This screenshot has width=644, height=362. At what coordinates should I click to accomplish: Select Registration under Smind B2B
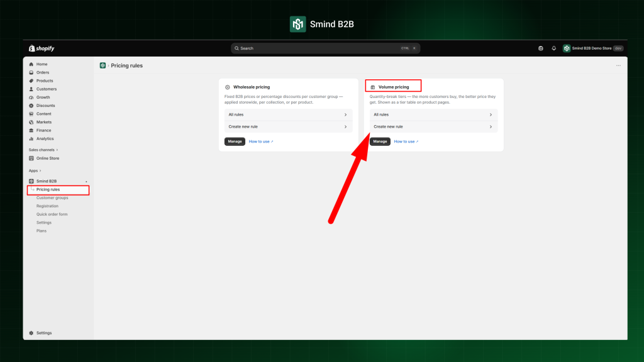click(47, 206)
